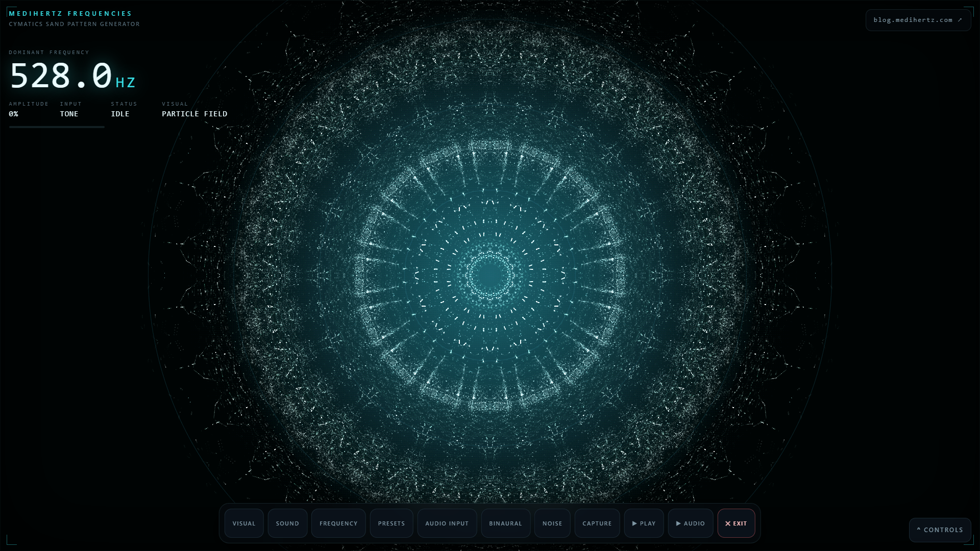
Task: Click the 0% amplitude value
Action: pyautogui.click(x=13, y=114)
